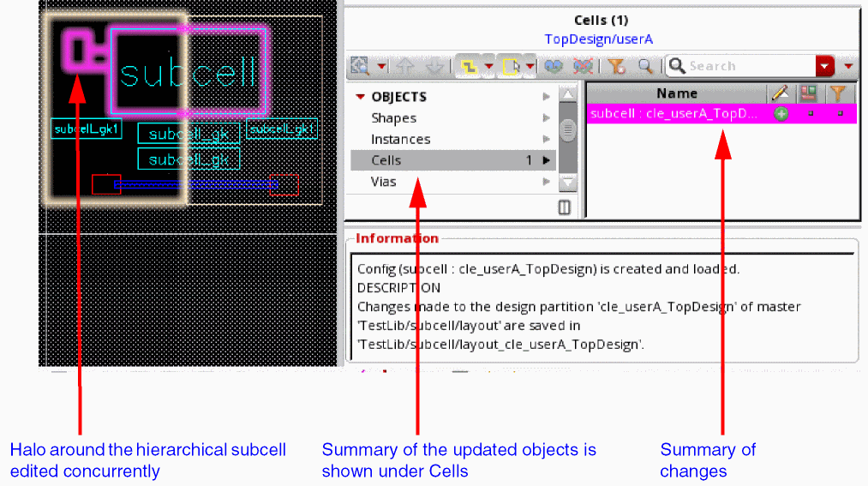Click the magnifier find icon next to Search field
Image resolution: width=868 pixels, height=486 pixels.
(x=645, y=66)
